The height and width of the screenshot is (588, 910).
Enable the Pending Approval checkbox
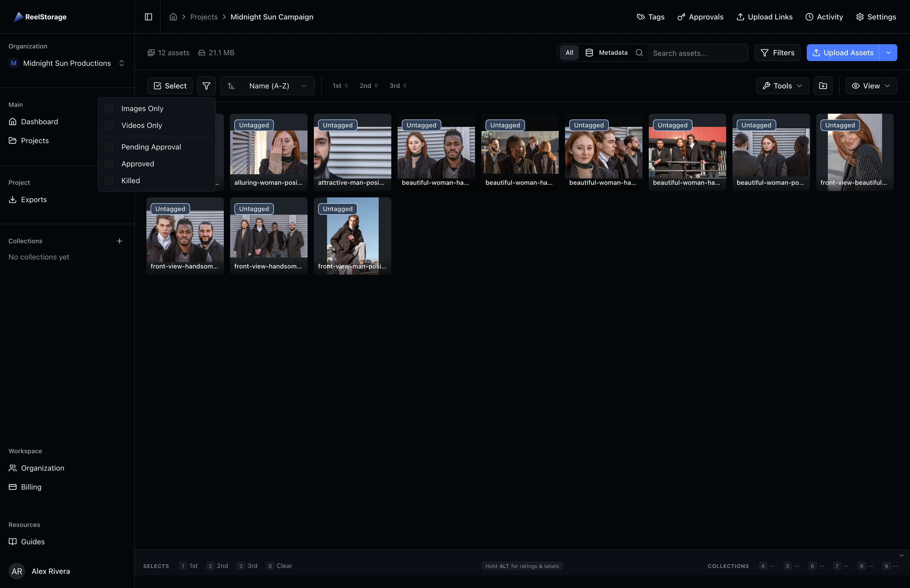(x=109, y=147)
